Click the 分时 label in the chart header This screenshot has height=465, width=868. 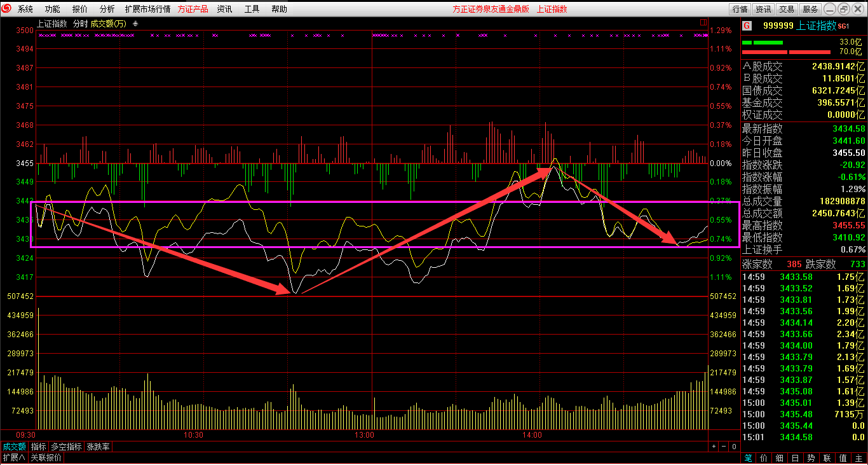tap(80, 24)
